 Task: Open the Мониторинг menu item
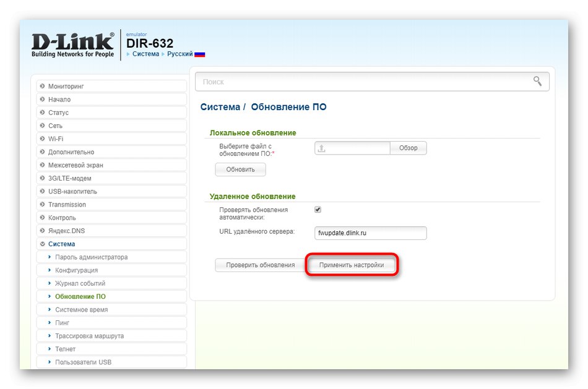[112, 86]
